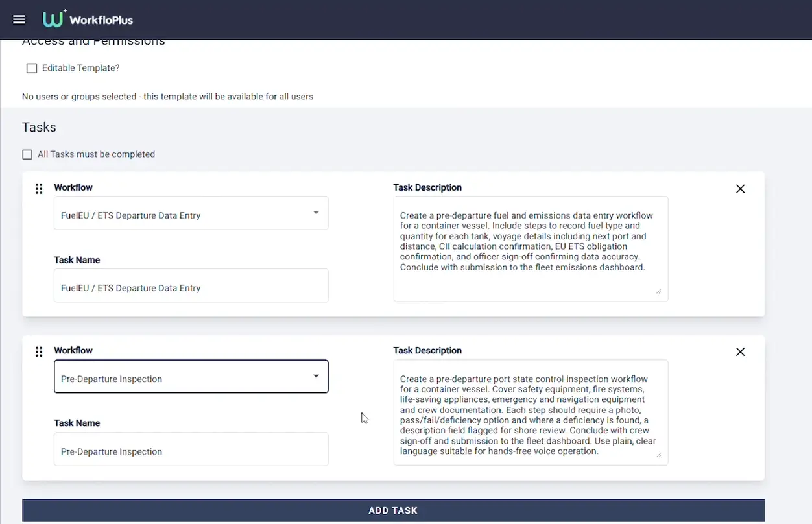Click resize grip of fuel emissions description
The width and height of the screenshot is (812, 524).
coord(659,292)
